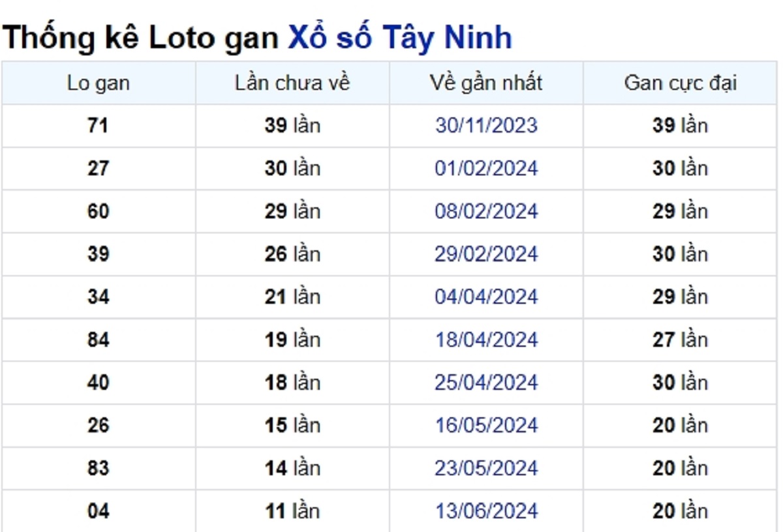Open the Xổ số Tây Ninh heading link
The height and width of the screenshot is (532, 783).
point(399,38)
